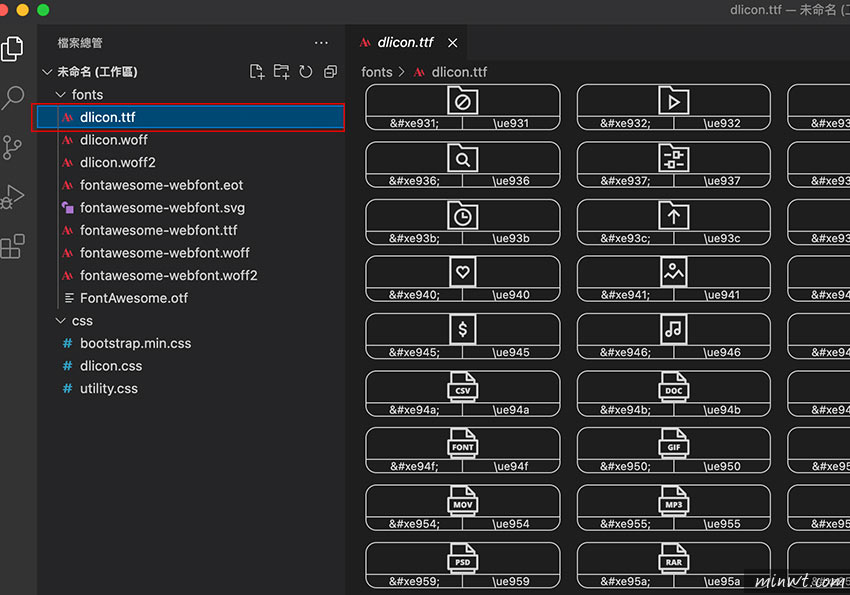Click the \ue959 unicode escape
Viewport: 850px width, 595px height.
point(511,581)
